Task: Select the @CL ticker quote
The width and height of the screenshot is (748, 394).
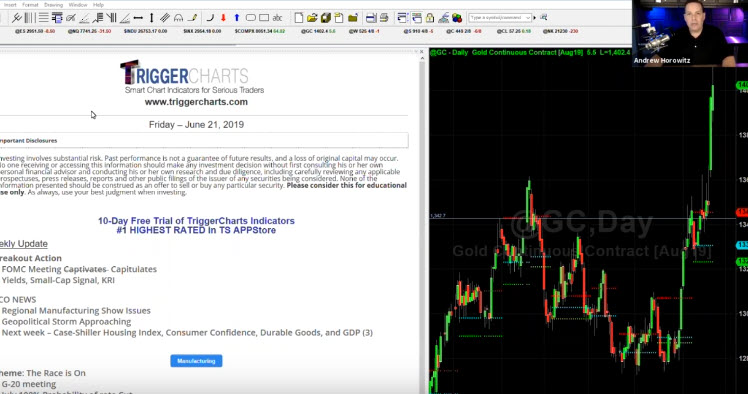Action: click(x=514, y=31)
